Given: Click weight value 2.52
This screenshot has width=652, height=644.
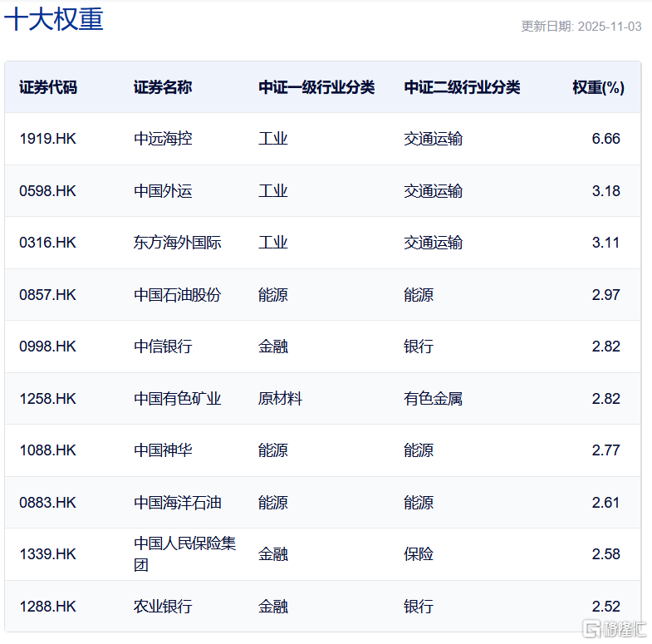Looking at the screenshot, I should click(x=605, y=607).
